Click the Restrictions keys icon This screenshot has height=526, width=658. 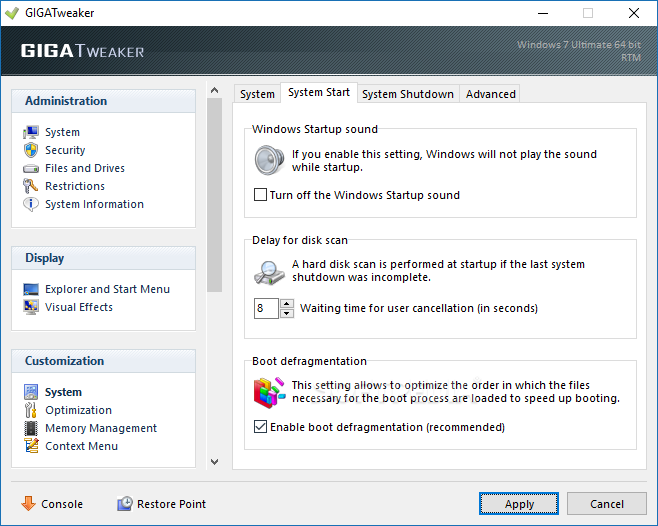click(30, 186)
